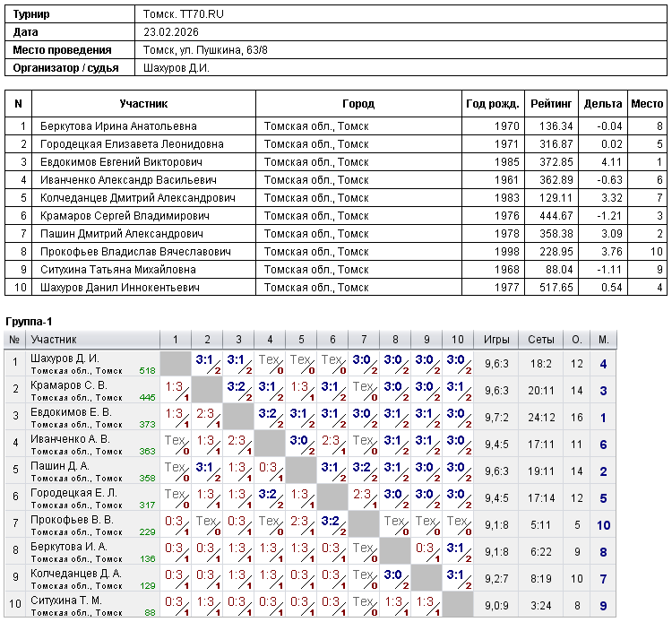Open Ситухина Татьяна Михайловна's participant entry
Screen dimensions: 672x622
pyautogui.click(x=116, y=270)
